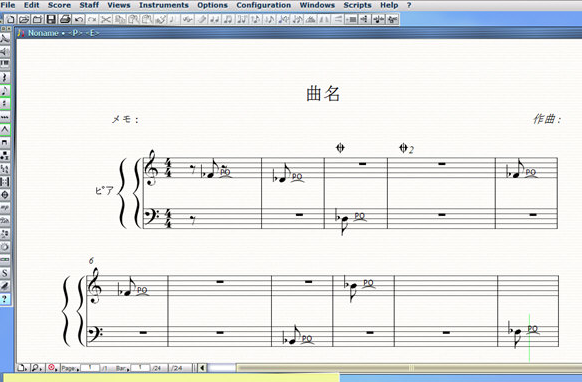Click the open file folder icon

click(x=24, y=19)
